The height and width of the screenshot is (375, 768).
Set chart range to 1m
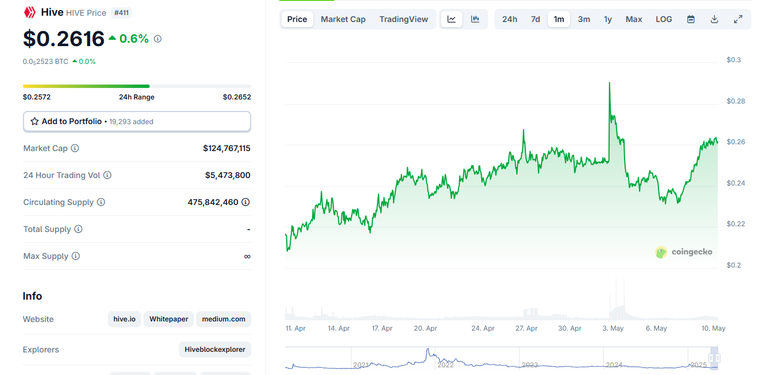click(559, 19)
